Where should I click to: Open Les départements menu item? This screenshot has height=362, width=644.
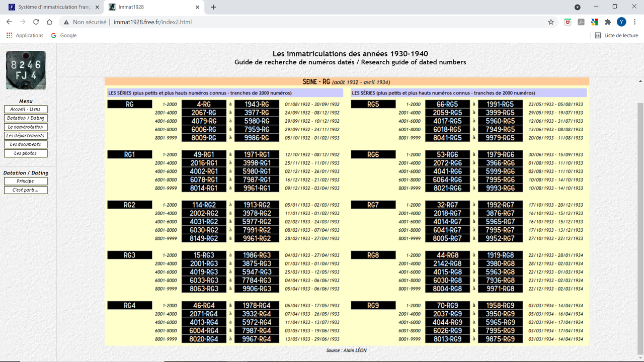tap(26, 136)
